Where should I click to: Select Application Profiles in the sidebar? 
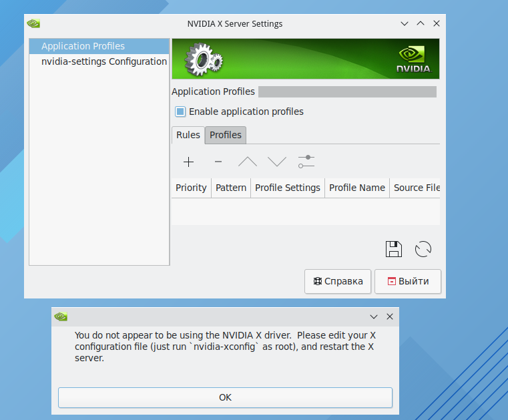pyautogui.click(x=99, y=46)
